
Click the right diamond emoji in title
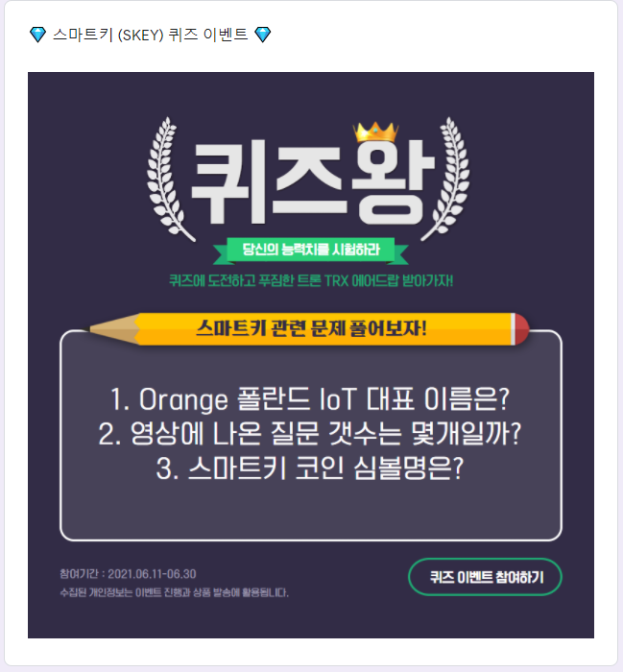263,35
